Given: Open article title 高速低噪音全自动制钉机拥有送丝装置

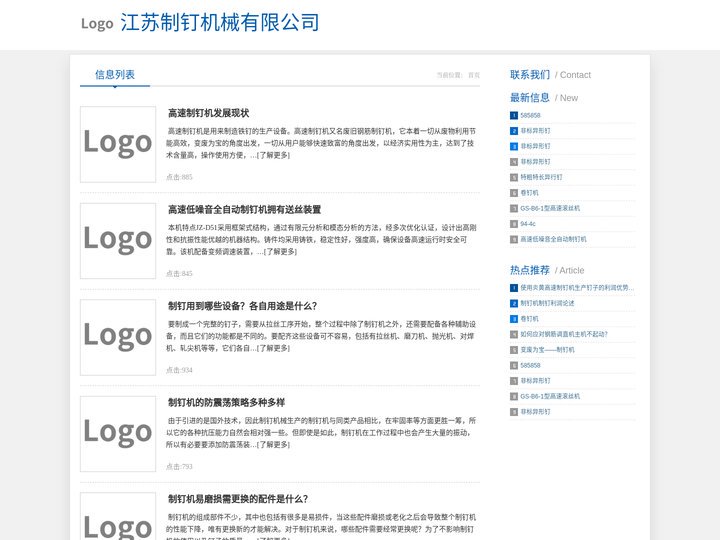Looking at the screenshot, I should (x=244, y=209).
